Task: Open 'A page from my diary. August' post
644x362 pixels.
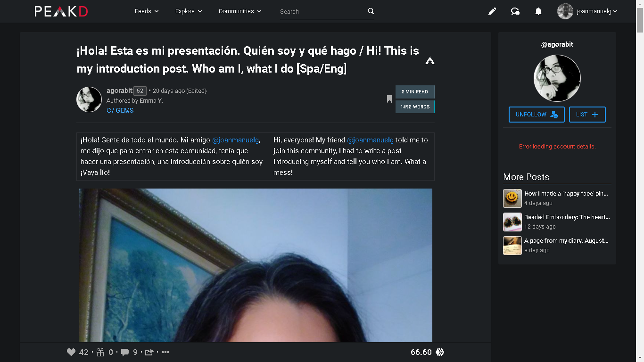Action: coord(566,240)
